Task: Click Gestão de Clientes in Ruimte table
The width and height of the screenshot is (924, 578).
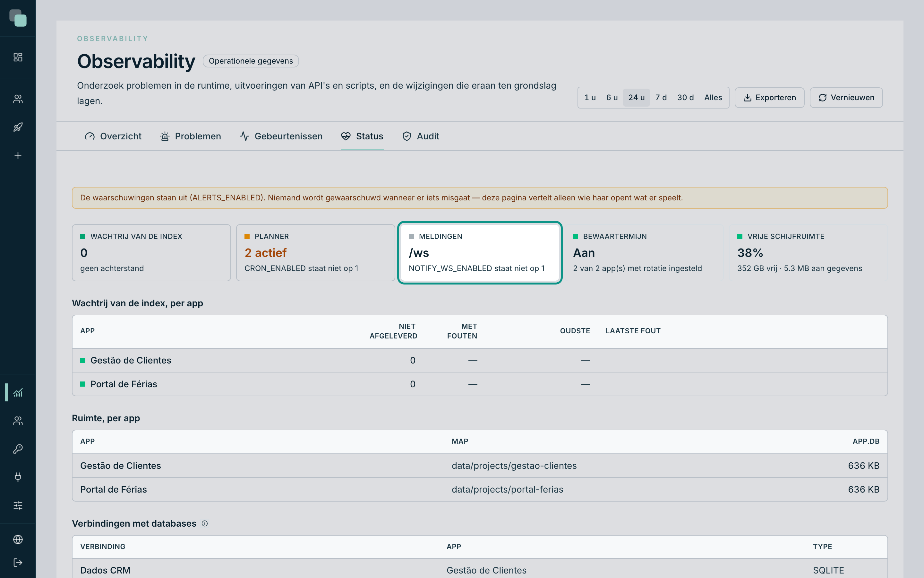Action: [121, 466]
